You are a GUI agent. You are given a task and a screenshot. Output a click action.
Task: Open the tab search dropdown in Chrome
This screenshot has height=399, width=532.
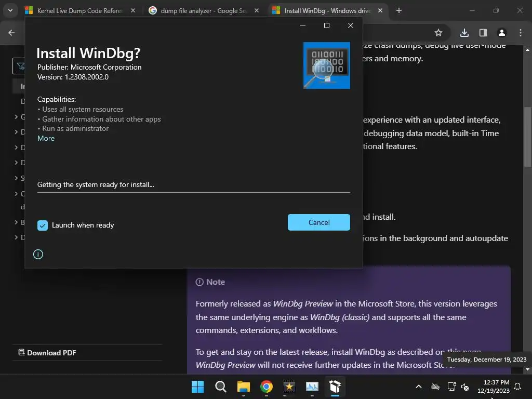pos(10,10)
